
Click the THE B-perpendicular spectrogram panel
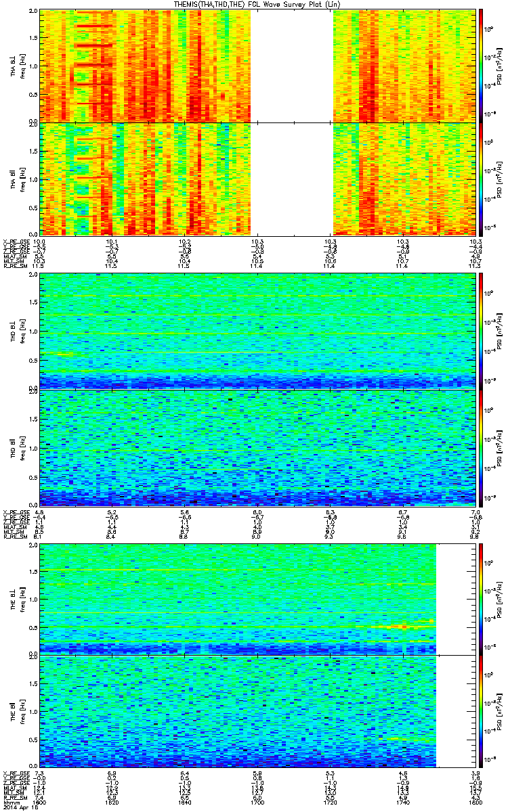[x=258, y=598]
